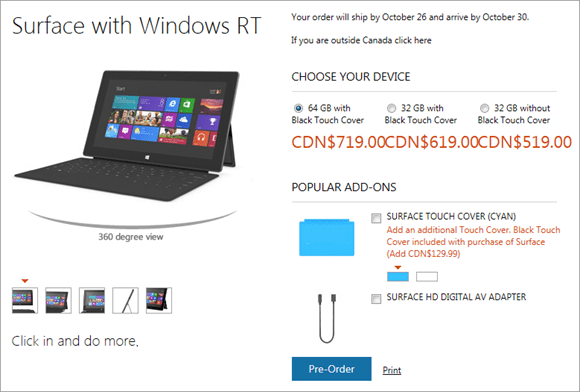Image resolution: width=580 pixels, height=392 pixels.
Task: Select the cyan Touch Cover color swatch
Action: (x=398, y=277)
